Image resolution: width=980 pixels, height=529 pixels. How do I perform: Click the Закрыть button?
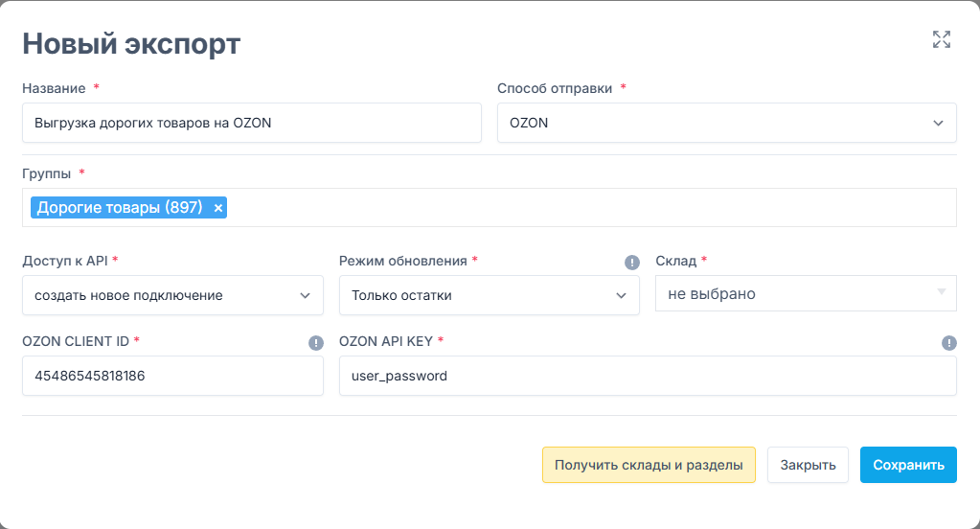[x=808, y=465]
